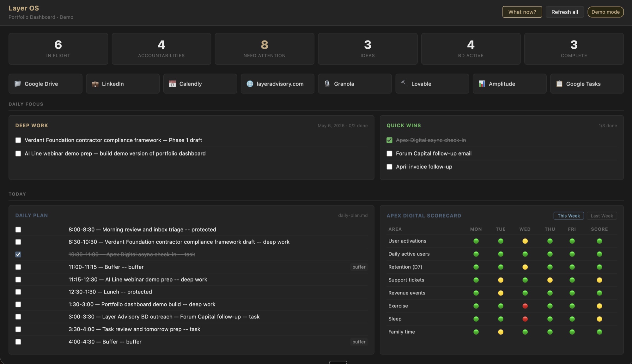
Task: Check AI Line webinar demo prep deep work item
Action: (x=18, y=154)
